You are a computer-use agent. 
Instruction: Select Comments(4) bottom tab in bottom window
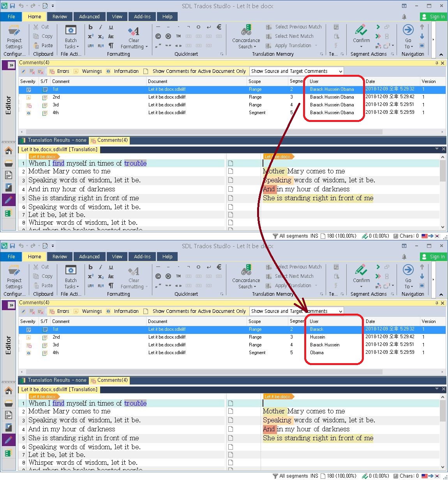tap(109, 380)
